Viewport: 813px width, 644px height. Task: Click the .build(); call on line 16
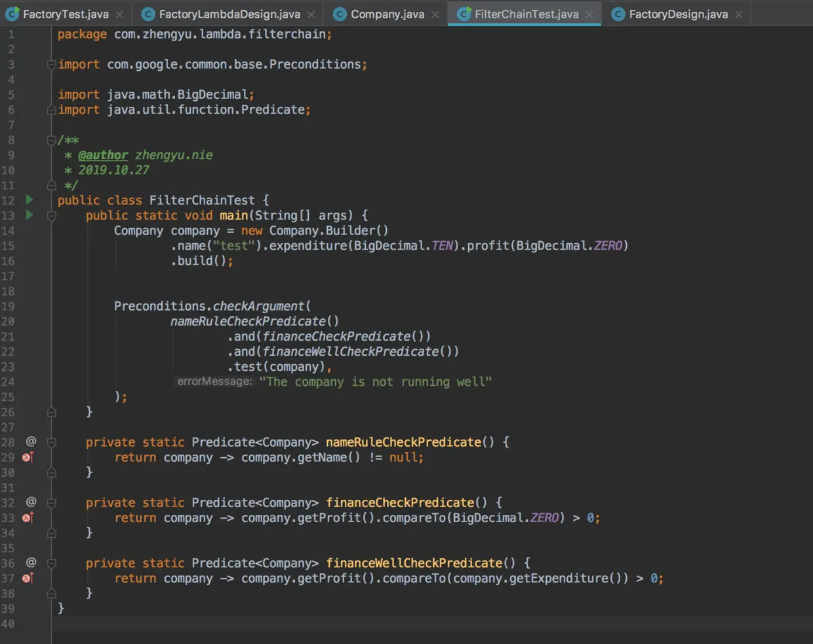(202, 261)
